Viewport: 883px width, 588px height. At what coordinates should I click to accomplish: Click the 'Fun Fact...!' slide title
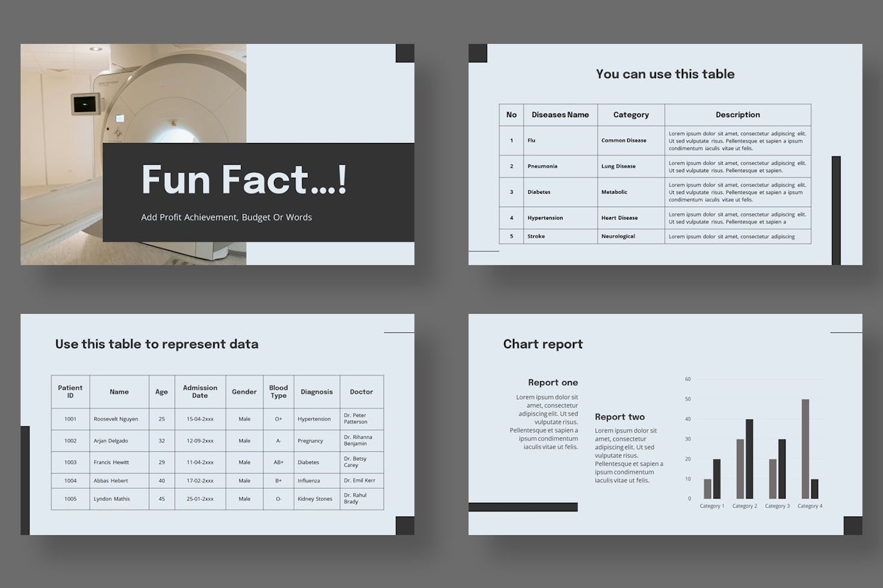244,179
